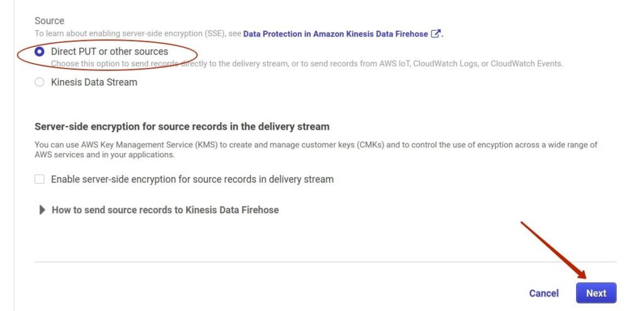Click the horizontal divider line above Cancel and Next
Screen dimensions: 644x311
point(325,262)
